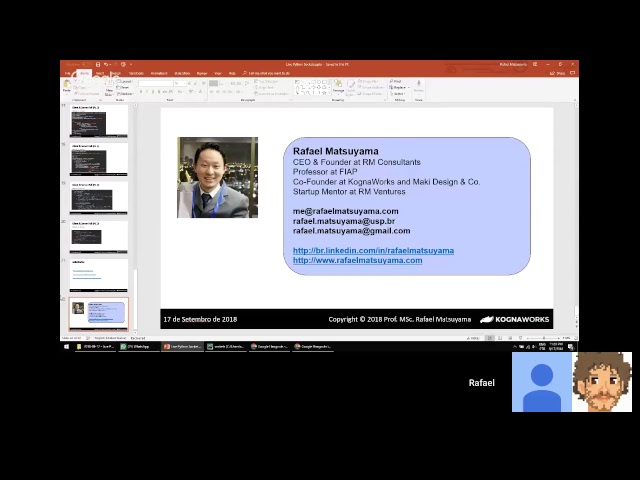Click the Windows Start button
Screen dimensions: 640x480
click(67, 347)
